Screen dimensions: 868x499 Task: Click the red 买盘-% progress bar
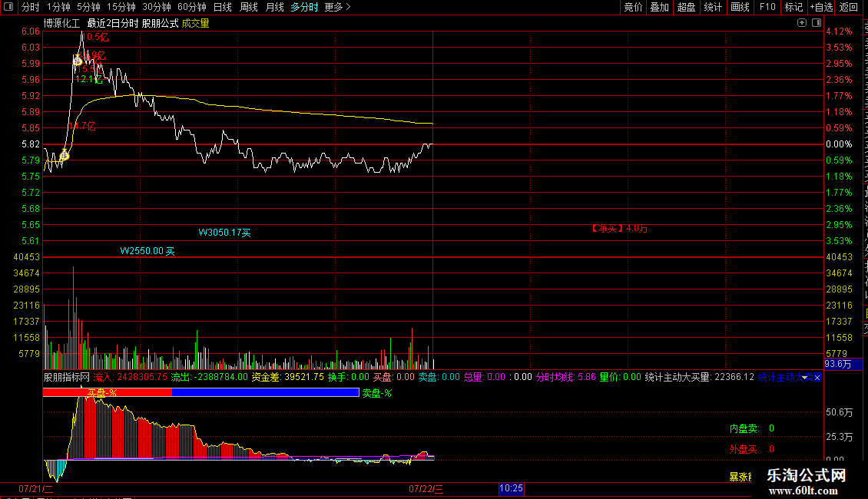coord(108,392)
